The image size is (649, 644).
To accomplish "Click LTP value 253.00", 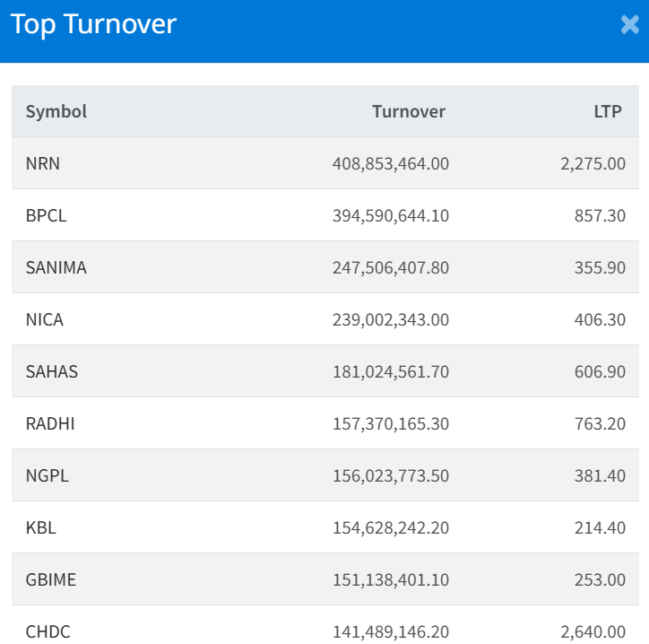I will (x=600, y=579).
